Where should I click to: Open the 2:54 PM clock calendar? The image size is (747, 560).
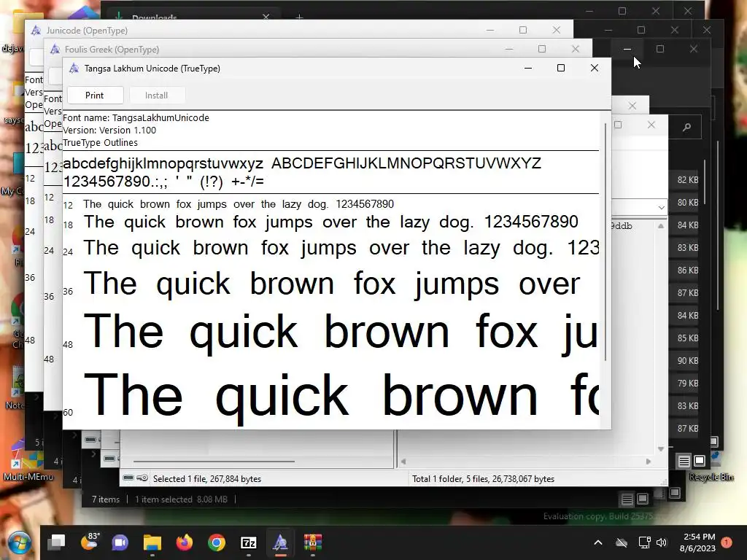point(698,542)
